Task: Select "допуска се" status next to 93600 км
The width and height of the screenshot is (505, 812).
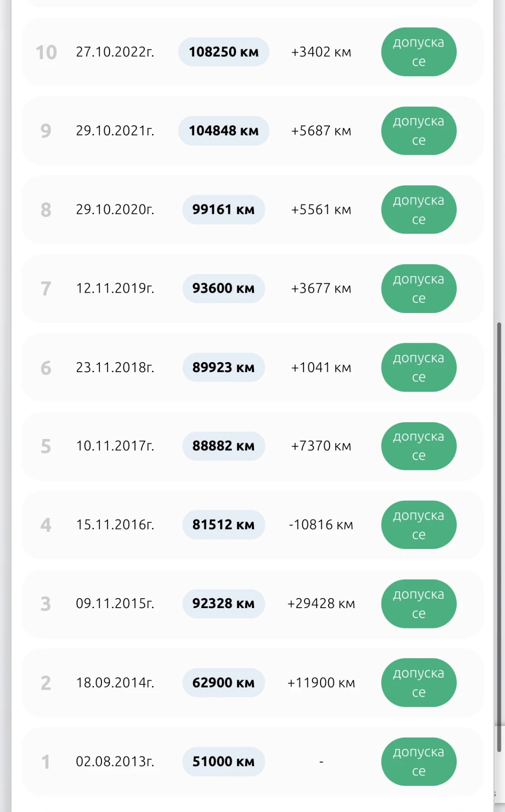Action: (418, 289)
